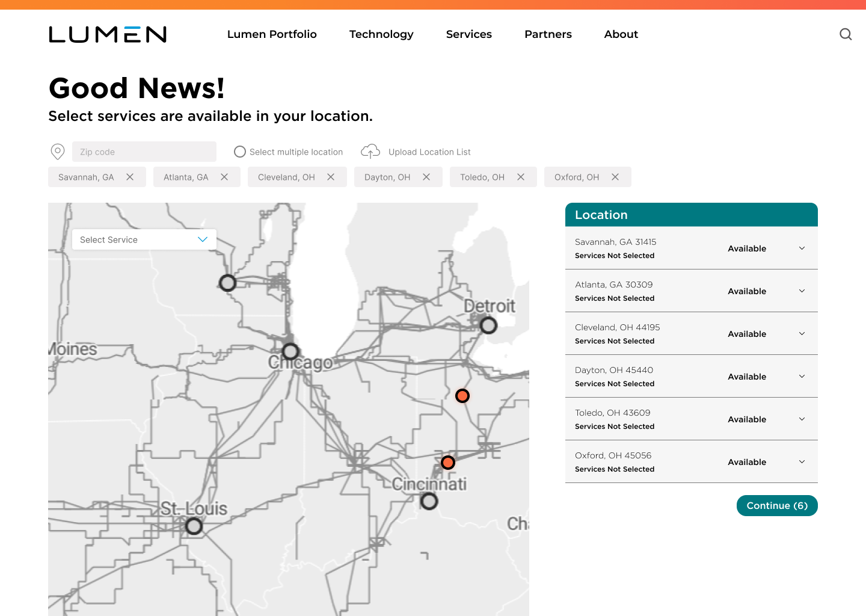Open the Select Service dropdown
This screenshot has height=616, width=866.
pos(144,239)
